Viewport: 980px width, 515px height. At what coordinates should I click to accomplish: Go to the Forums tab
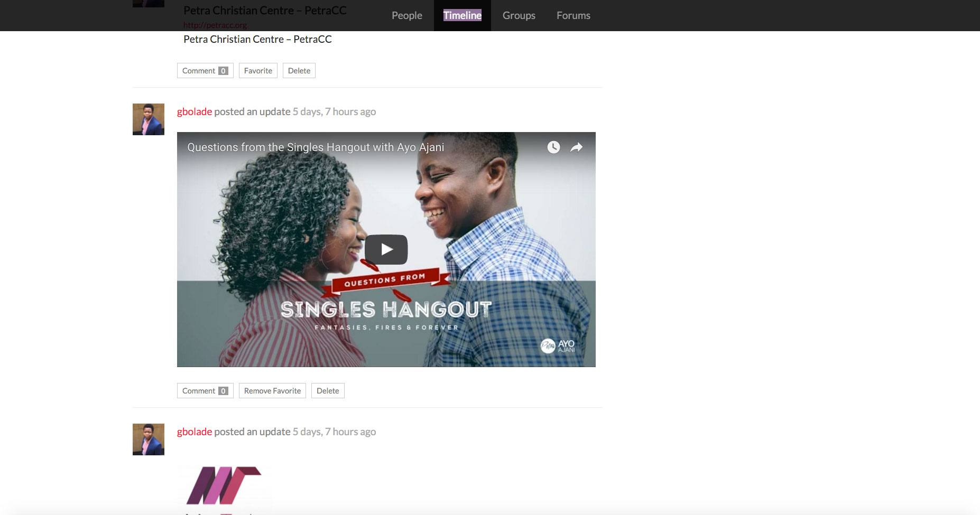pyautogui.click(x=574, y=15)
